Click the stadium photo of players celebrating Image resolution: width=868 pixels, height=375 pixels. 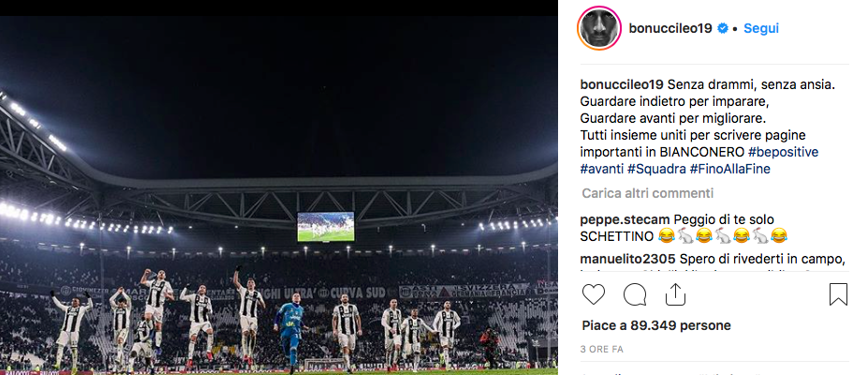tap(278, 195)
